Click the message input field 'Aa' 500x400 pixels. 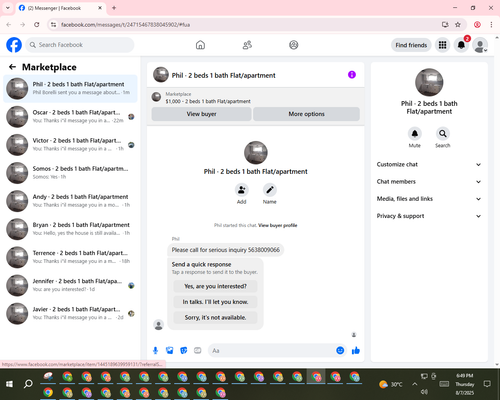(272, 351)
